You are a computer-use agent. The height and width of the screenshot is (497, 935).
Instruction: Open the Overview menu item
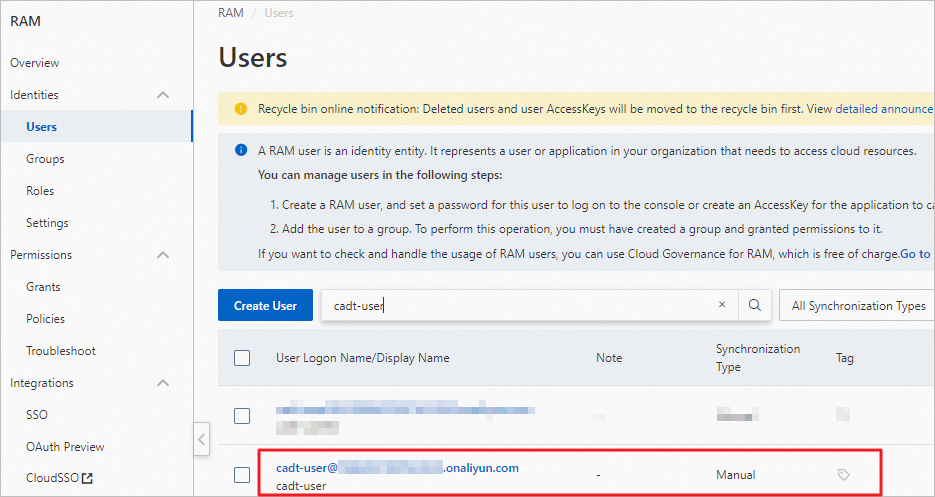click(35, 63)
